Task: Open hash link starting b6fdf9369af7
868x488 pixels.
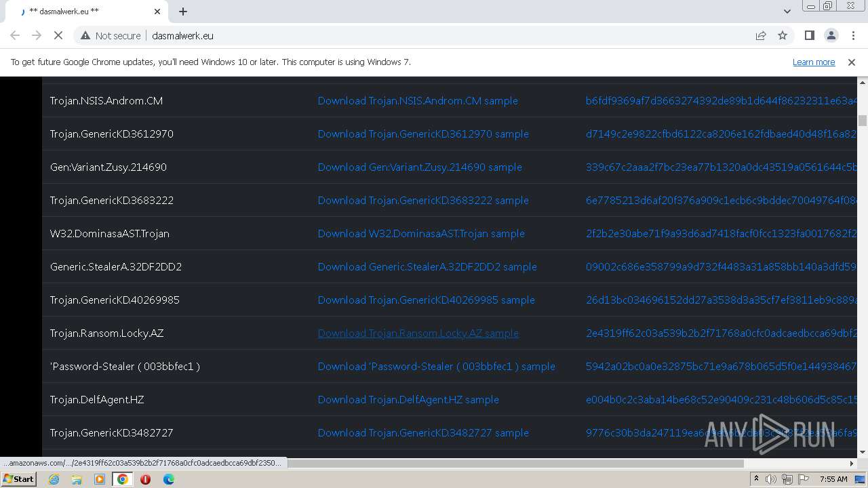Action: click(x=722, y=100)
